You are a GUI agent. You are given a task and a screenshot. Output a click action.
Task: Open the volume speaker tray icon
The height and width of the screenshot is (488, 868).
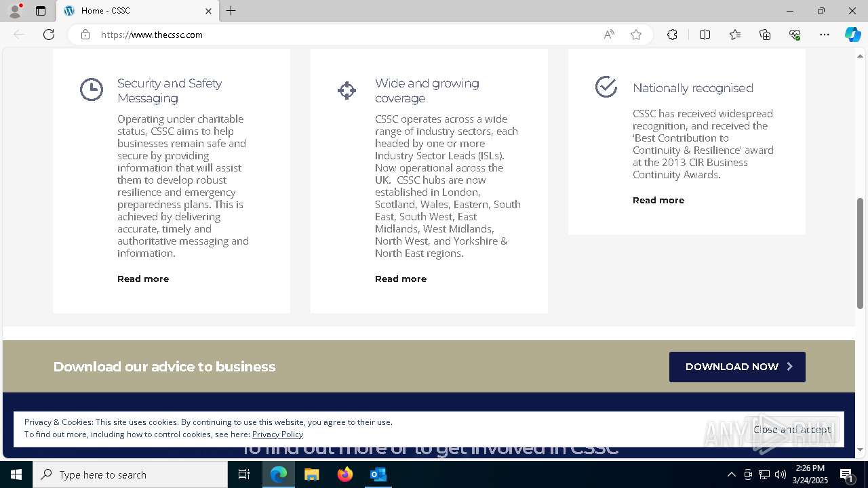coord(781,474)
